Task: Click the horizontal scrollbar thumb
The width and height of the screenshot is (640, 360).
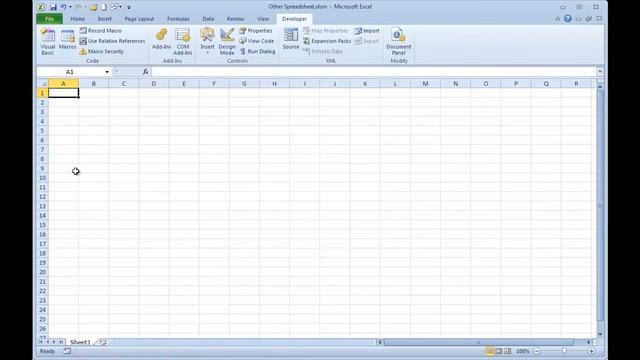Action: click(x=478, y=342)
